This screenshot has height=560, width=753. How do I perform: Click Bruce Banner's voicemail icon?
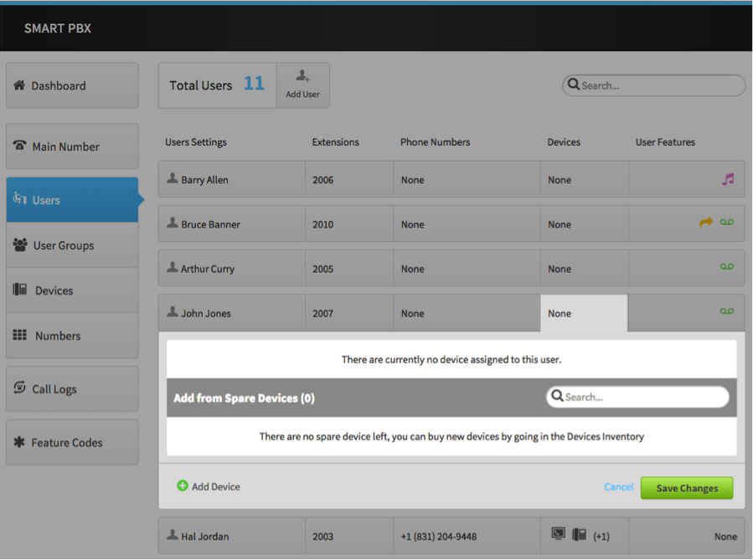pos(726,222)
